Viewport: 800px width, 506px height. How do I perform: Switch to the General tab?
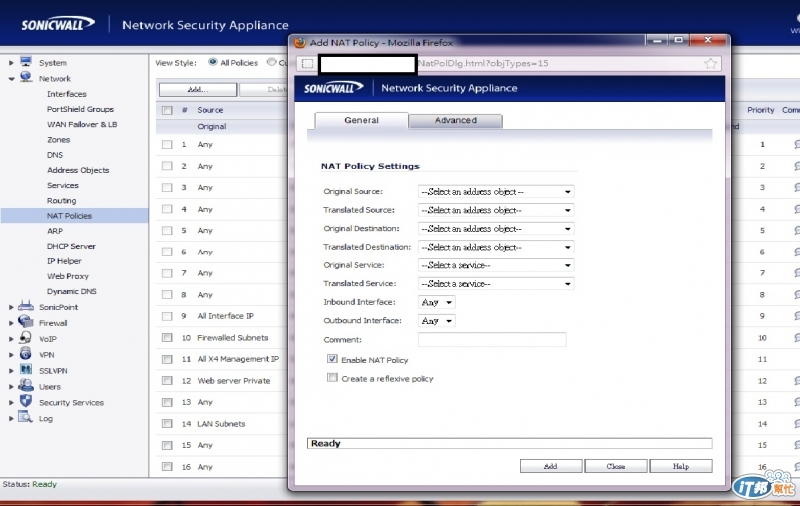pos(361,120)
